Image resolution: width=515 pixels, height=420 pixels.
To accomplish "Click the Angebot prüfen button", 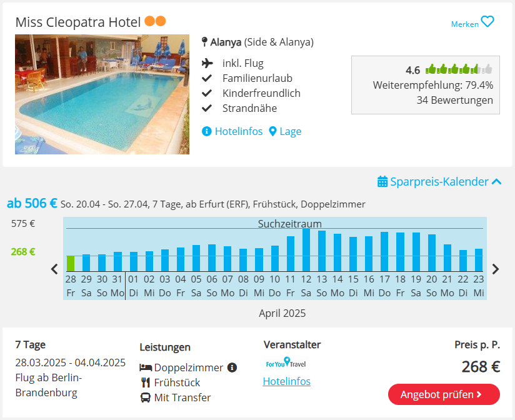I will [444, 394].
